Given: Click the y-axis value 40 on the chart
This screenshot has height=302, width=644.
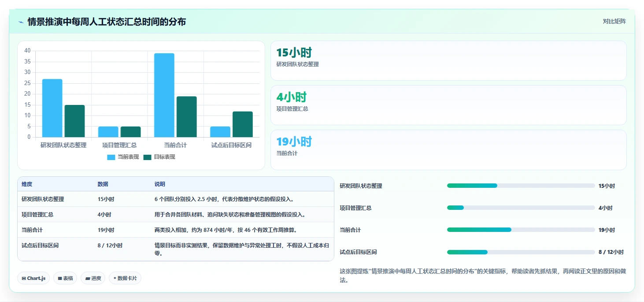Looking at the screenshot, I should tap(27, 51).
